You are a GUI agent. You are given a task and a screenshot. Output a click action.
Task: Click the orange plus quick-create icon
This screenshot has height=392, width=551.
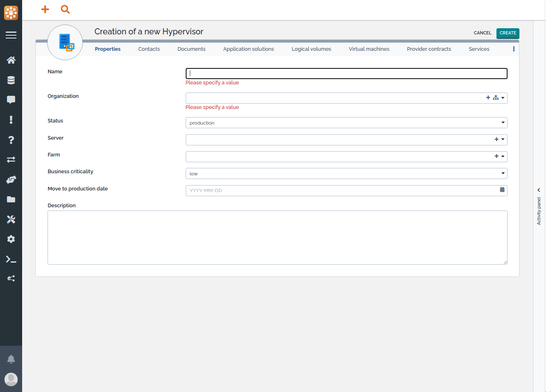(45, 9)
